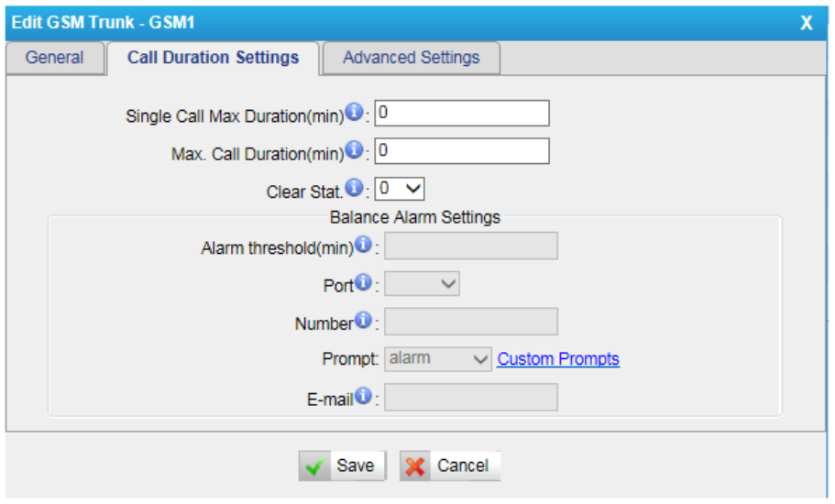Viewport: 835px width, 504px height.
Task: Click the E-mail info icon
Action: point(363,397)
